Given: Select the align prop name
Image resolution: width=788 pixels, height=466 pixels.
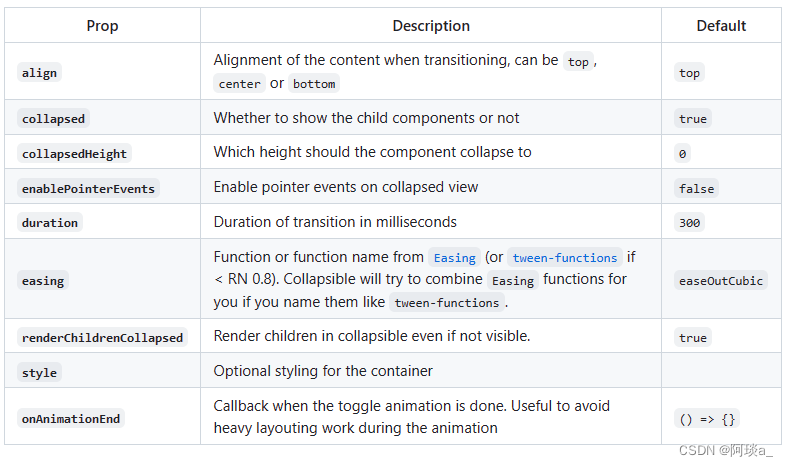Looking at the screenshot, I should pyautogui.click(x=39, y=73).
